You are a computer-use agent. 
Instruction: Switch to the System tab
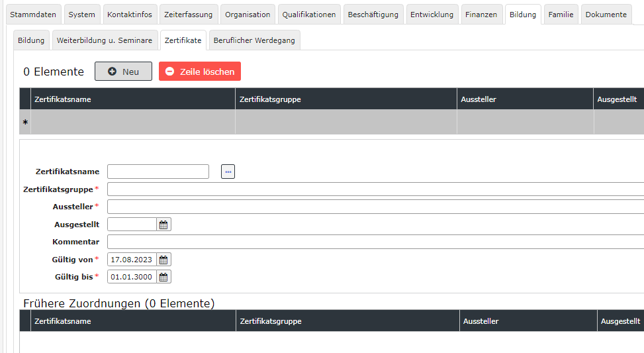81,15
